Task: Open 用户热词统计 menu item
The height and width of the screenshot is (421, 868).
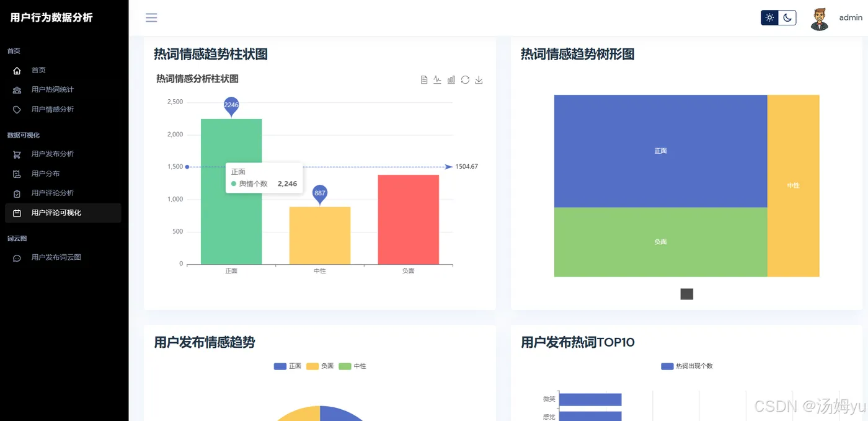Action: (63, 89)
